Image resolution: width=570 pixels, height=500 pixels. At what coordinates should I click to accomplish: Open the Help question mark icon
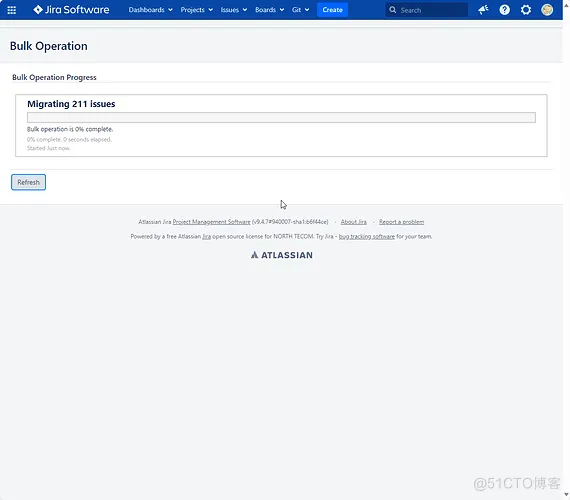coord(505,10)
